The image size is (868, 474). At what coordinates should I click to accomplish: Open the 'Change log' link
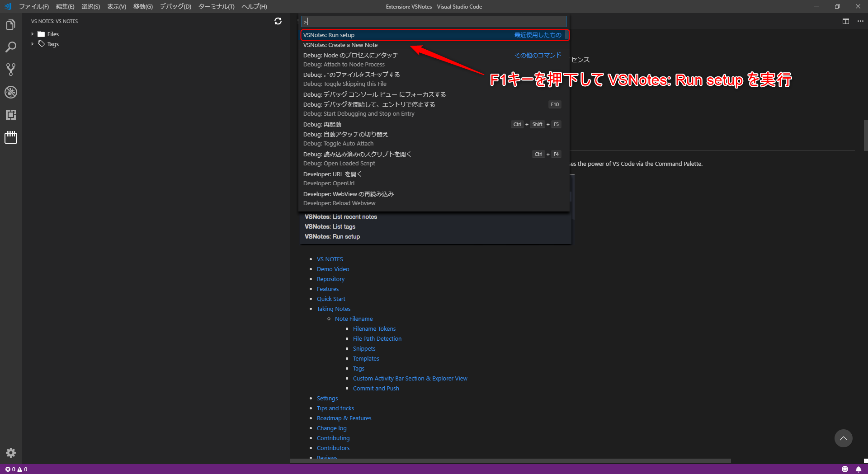point(332,428)
